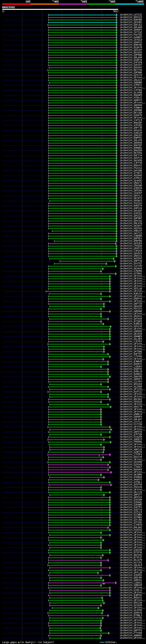
Task: Click the purple ~60% identity color band
Action: (73, 4)
